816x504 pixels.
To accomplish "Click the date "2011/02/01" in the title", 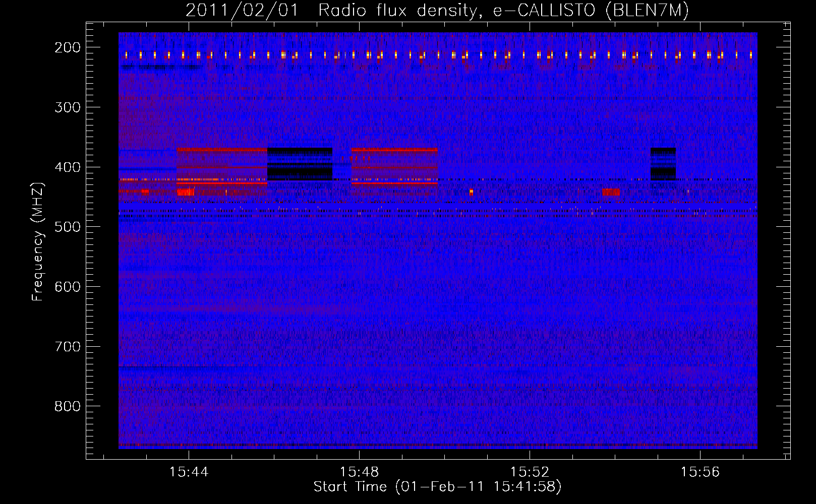I will [242, 10].
